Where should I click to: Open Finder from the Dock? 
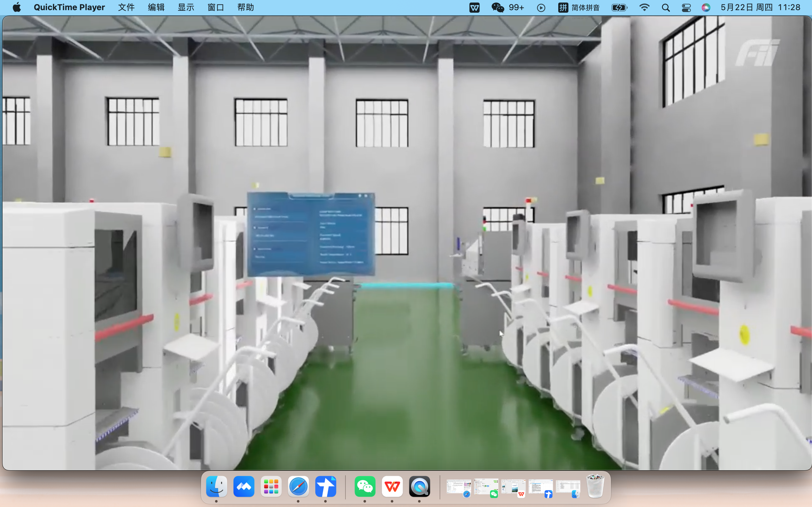coord(216,486)
